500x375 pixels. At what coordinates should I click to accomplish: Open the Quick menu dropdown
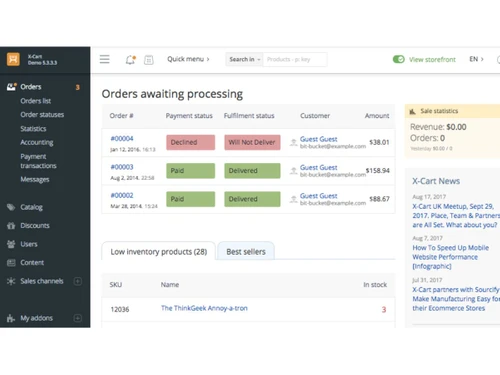[188, 59]
